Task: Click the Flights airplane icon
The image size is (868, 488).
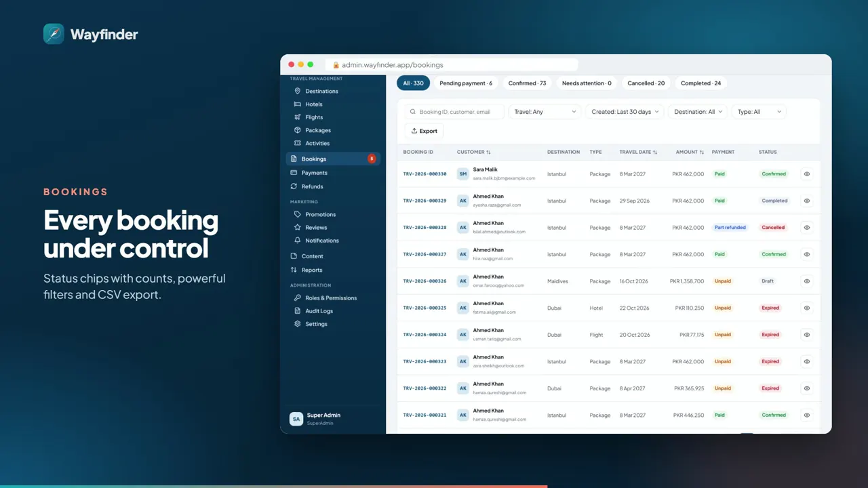Action: coord(298,117)
